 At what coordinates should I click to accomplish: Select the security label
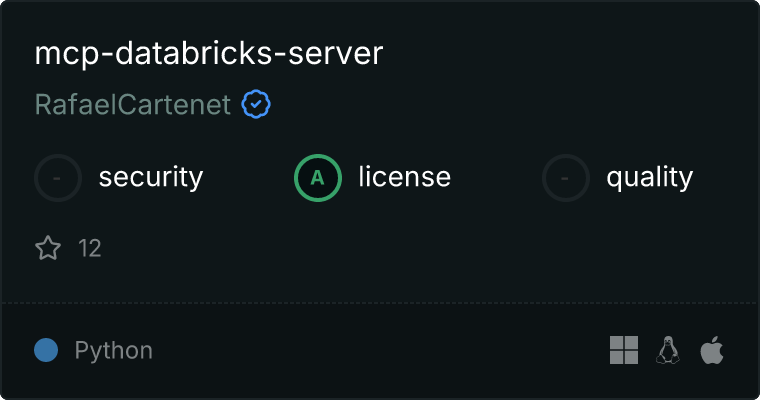click(151, 177)
